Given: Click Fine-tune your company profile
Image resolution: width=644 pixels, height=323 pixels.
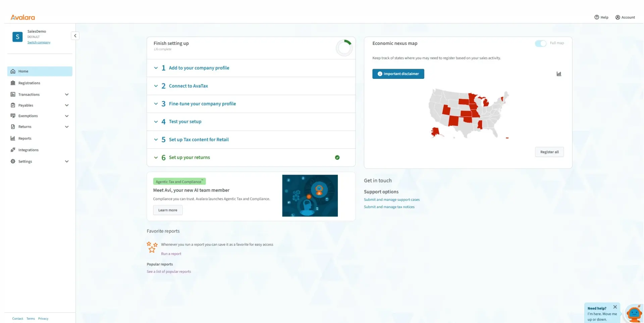Looking at the screenshot, I should [202, 104].
